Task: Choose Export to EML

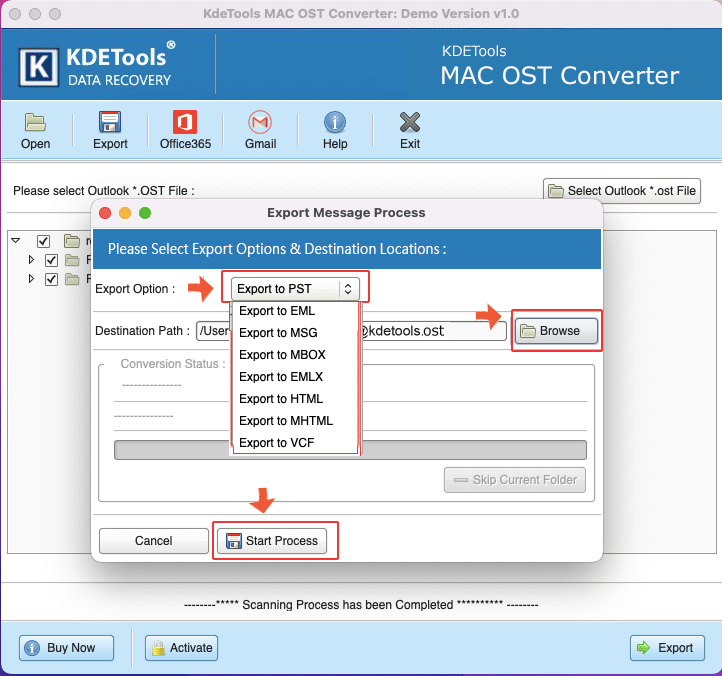Action: tap(277, 311)
